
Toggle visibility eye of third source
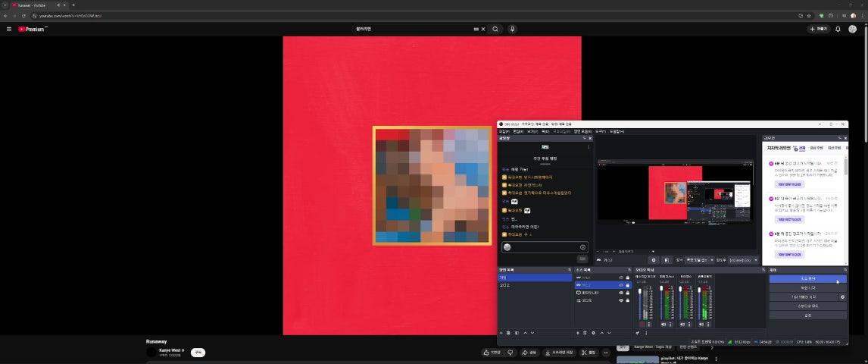pyautogui.click(x=621, y=293)
